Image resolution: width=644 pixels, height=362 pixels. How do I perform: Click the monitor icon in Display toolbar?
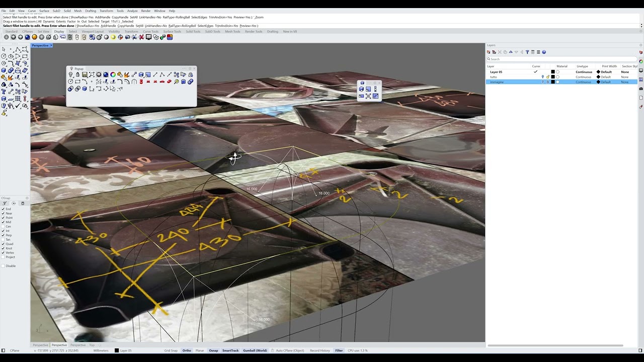coord(148,37)
